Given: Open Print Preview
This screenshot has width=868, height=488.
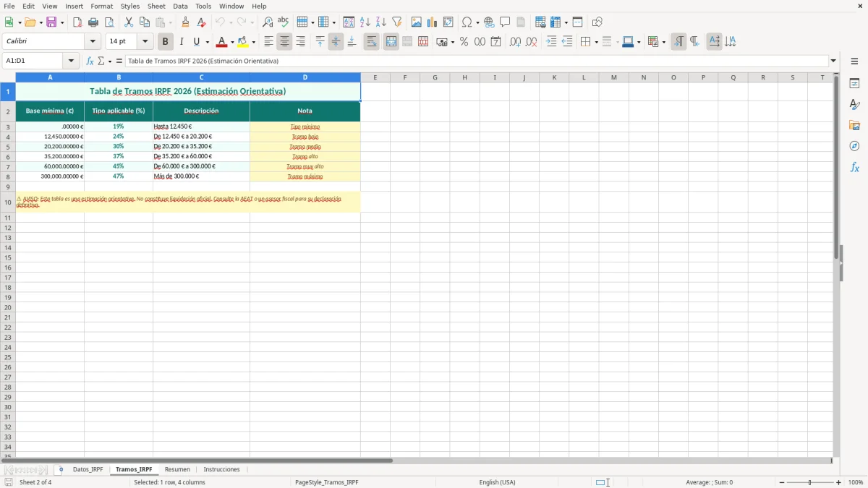Looking at the screenshot, I should pos(109,22).
